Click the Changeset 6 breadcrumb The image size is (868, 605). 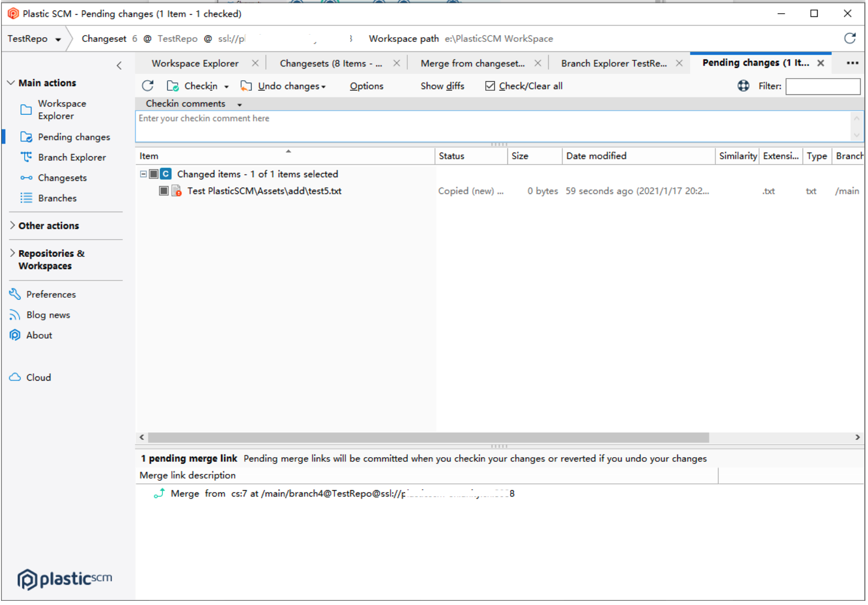tap(110, 39)
